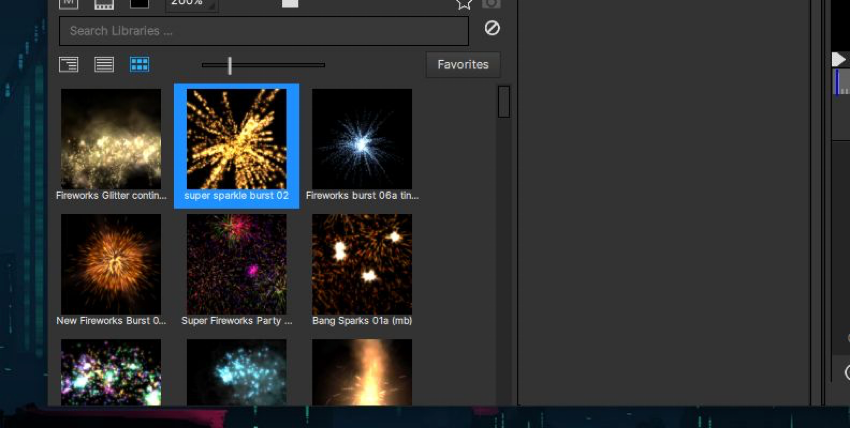Click into the Search Libraries field
This screenshot has height=428, width=850.
(x=264, y=31)
